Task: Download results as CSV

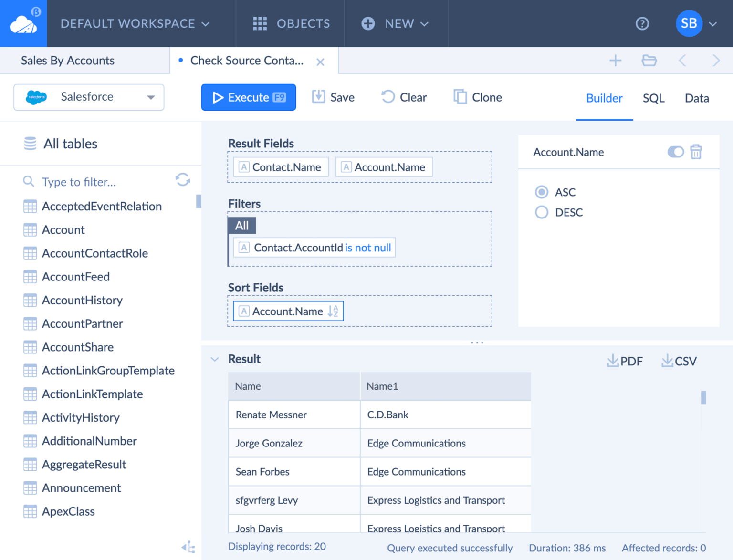Action: coord(679,361)
